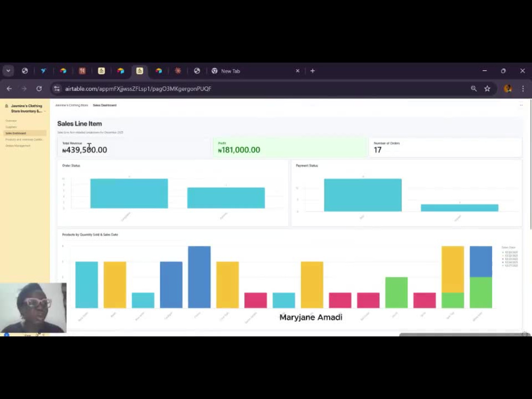Click the Payment Status chart title
This screenshot has width=532, height=399.
pos(307,165)
